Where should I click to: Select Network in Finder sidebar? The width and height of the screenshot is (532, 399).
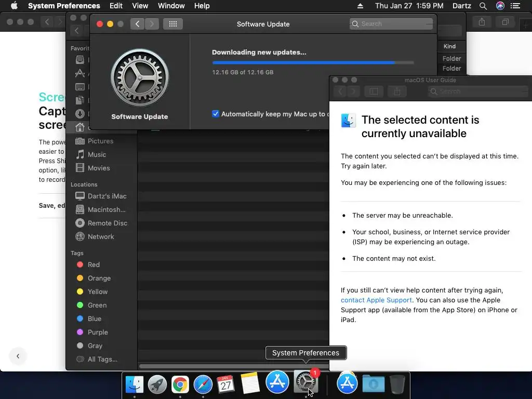coord(100,237)
